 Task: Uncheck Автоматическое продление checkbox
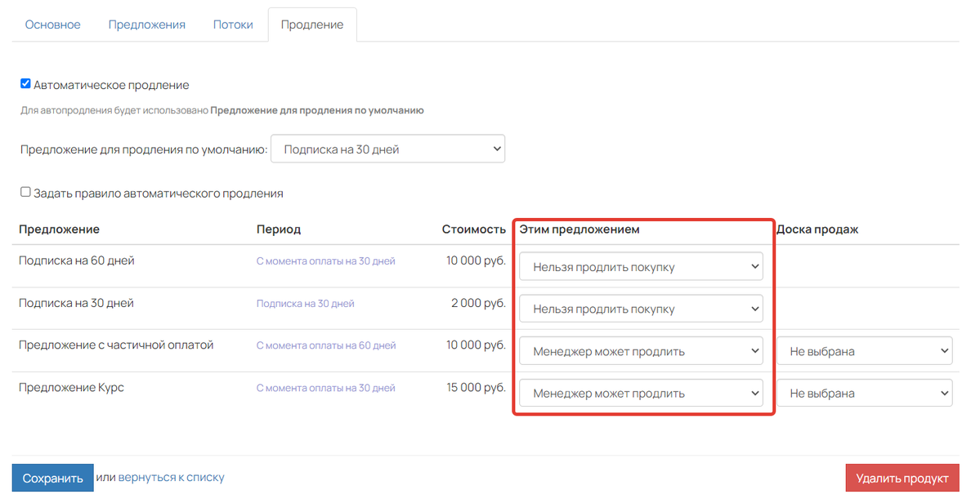click(25, 83)
